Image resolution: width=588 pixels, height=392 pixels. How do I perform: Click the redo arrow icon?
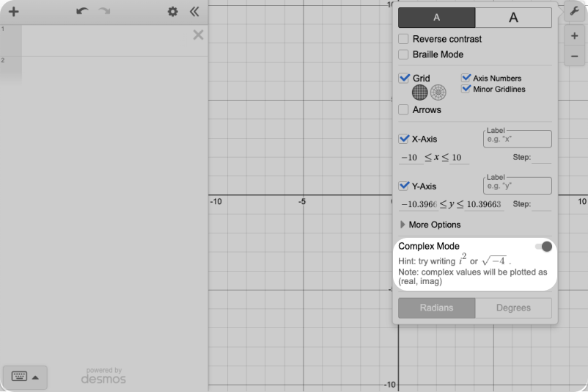tap(104, 12)
